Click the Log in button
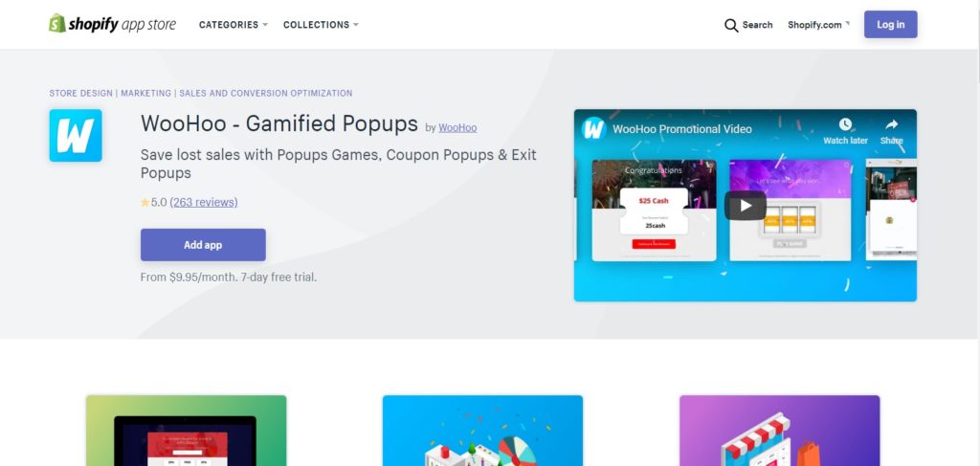Image resolution: width=980 pixels, height=466 pixels. [x=891, y=24]
